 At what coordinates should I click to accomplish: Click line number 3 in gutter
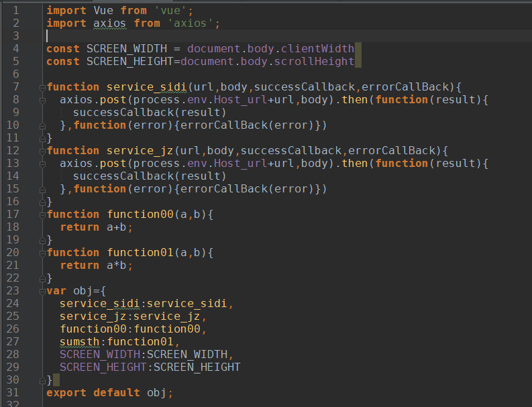click(x=16, y=36)
